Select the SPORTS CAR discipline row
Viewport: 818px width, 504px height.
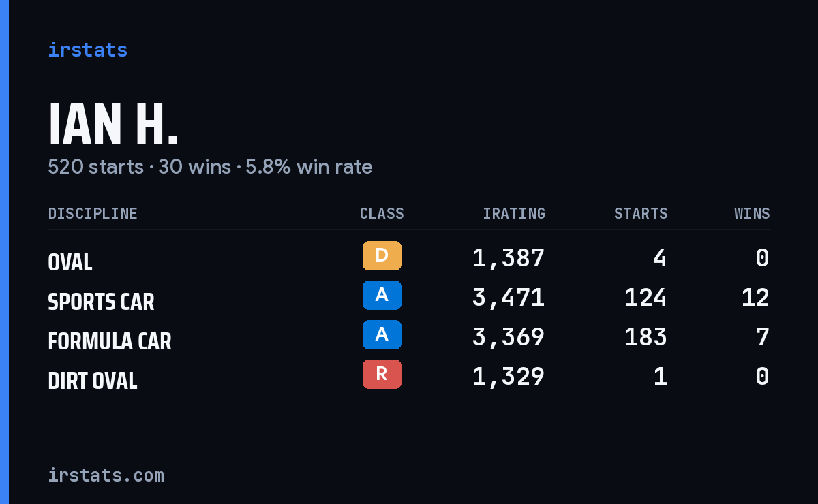tap(409, 298)
